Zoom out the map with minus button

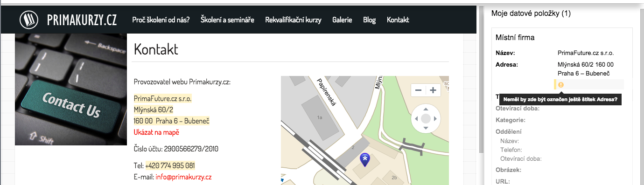point(418,90)
